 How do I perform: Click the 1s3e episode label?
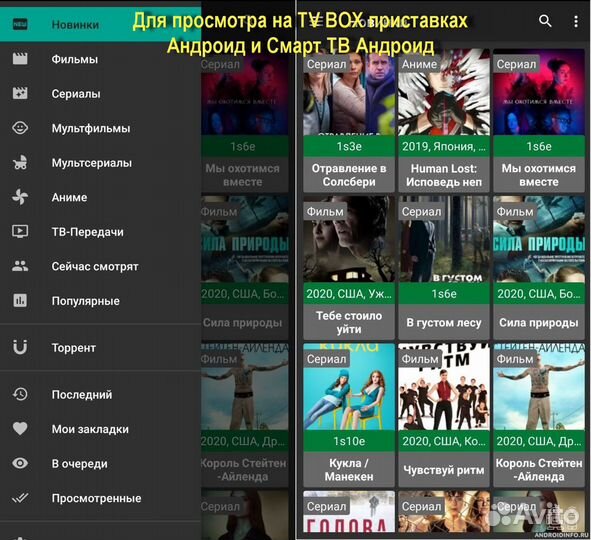point(349,146)
